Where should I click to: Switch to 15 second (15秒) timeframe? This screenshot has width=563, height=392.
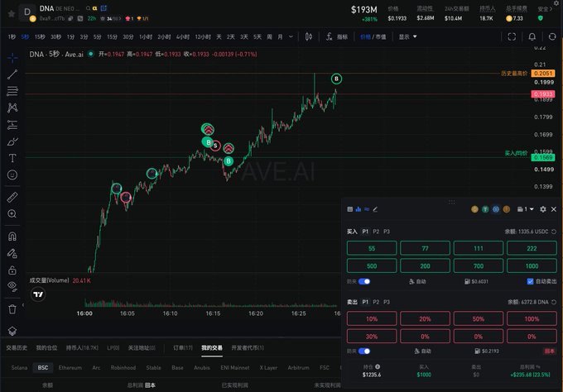[40, 36]
